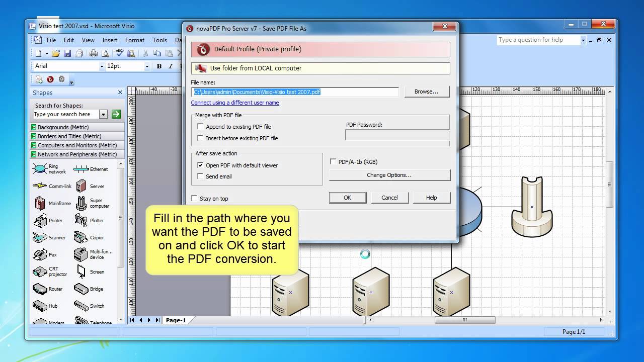Open the shape search history dropdown

point(103,114)
